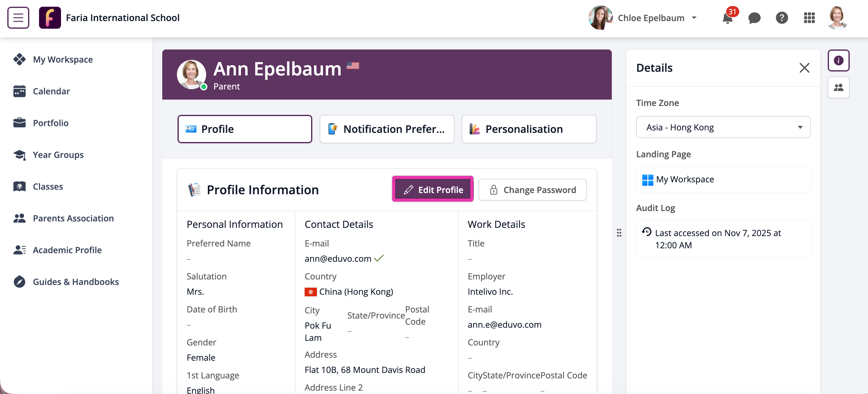Go to Year Groups in sidebar
868x394 pixels.
(58, 155)
